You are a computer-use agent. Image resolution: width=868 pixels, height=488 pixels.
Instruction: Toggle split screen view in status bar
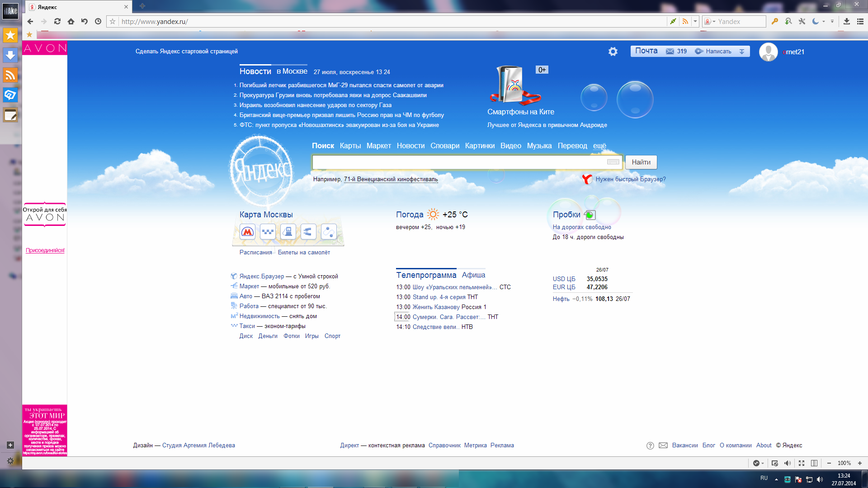click(814, 463)
